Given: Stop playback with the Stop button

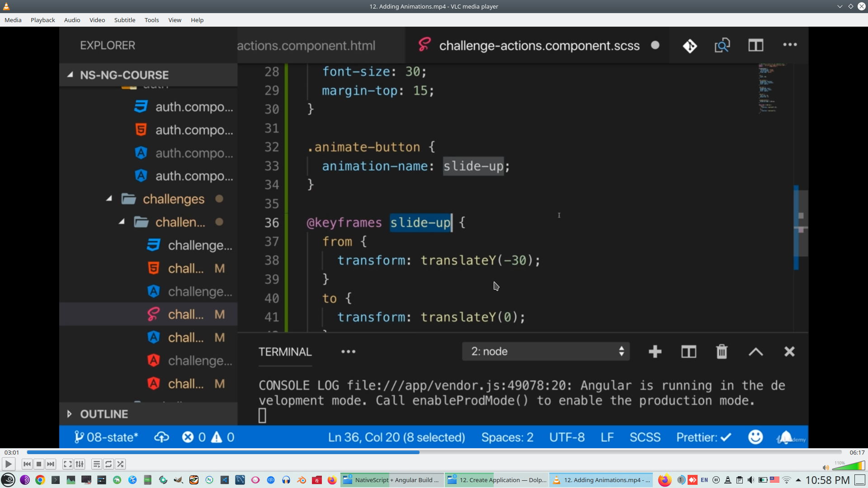Looking at the screenshot, I should (x=39, y=464).
